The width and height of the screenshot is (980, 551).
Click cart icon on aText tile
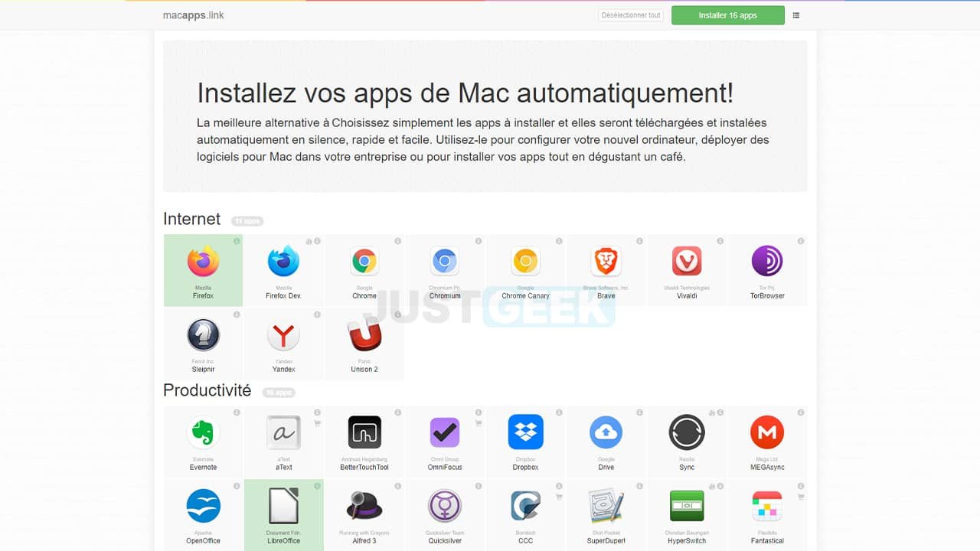317,423
